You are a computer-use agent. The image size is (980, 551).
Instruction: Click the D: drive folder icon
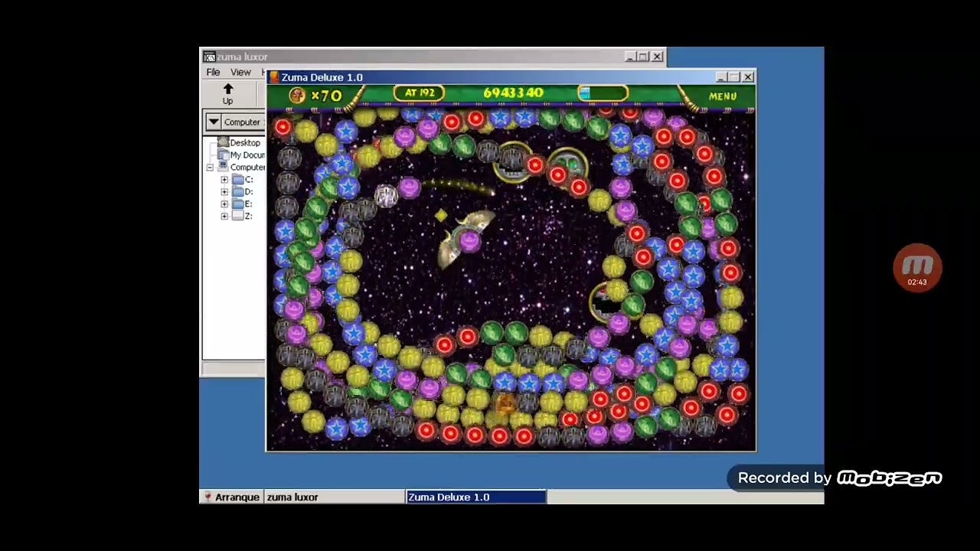coord(237,191)
